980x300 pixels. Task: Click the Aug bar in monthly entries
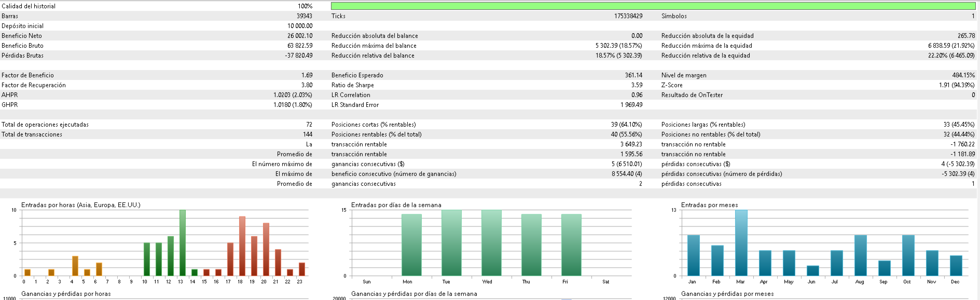click(x=861, y=255)
